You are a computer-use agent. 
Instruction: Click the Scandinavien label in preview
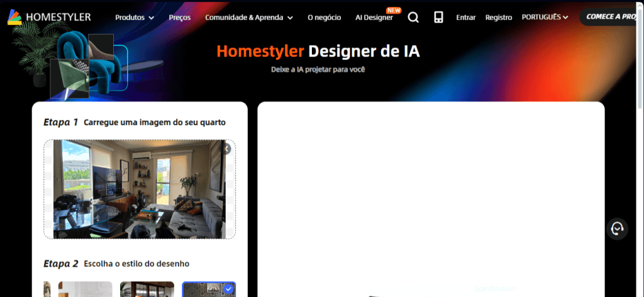[496, 288]
